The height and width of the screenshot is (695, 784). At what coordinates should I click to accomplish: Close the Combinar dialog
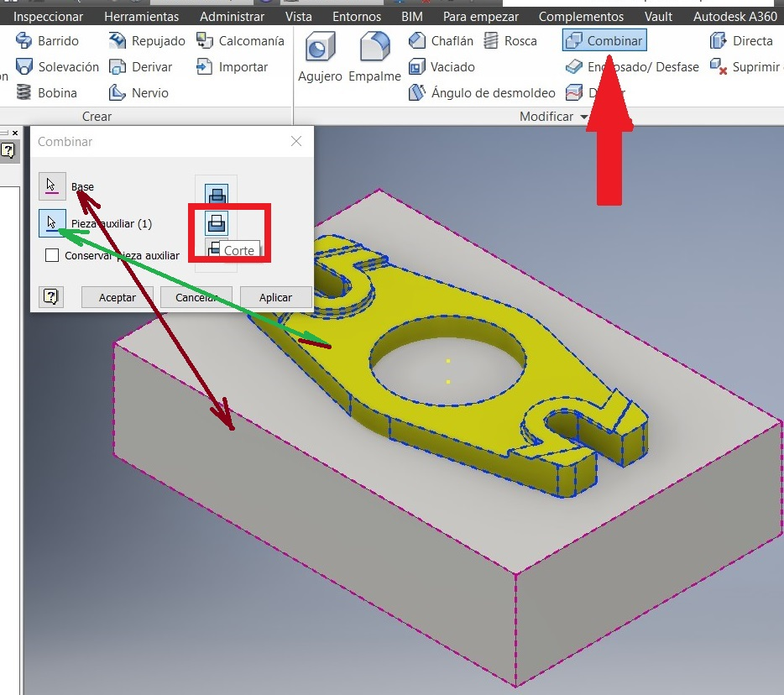coord(296,142)
